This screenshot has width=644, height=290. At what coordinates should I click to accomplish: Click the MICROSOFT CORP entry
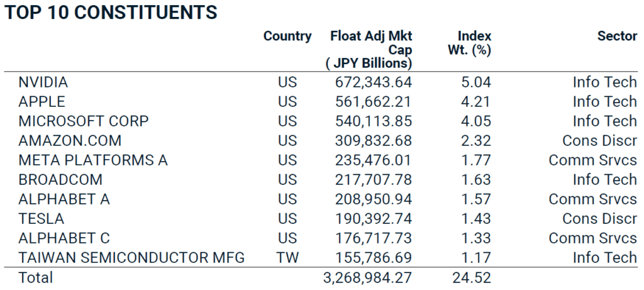pos(84,121)
